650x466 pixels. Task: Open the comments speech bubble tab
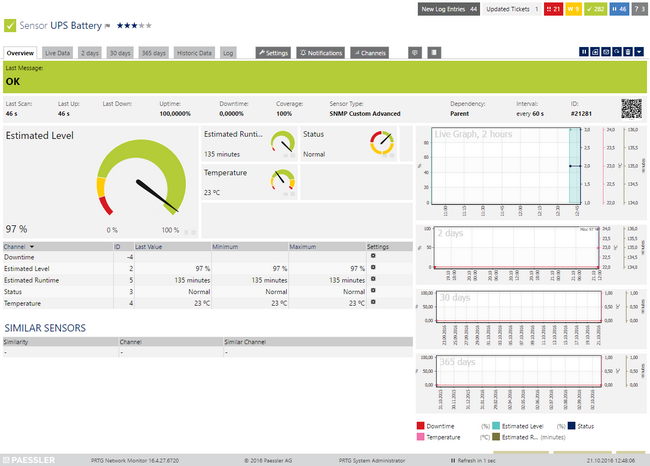[415, 53]
